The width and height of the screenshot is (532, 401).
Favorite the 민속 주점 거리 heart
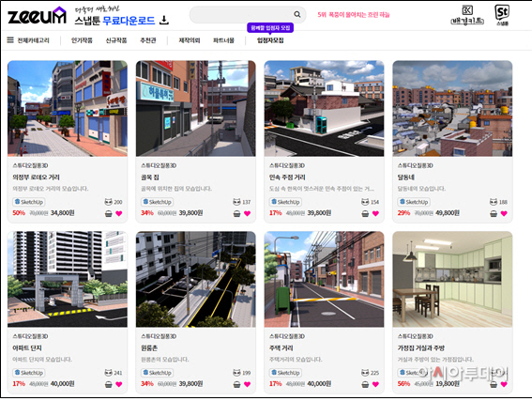pos(375,213)
